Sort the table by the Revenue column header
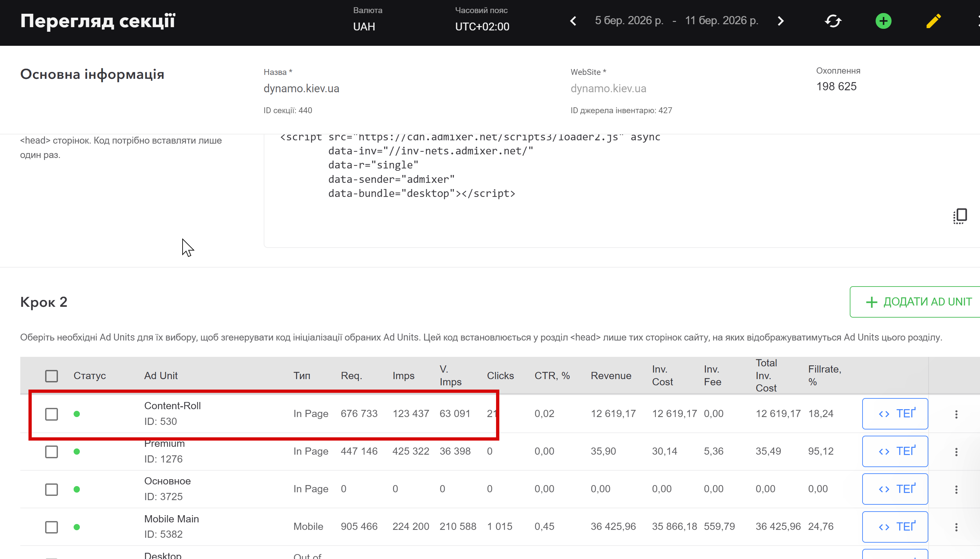 click(x=611, y=376)
